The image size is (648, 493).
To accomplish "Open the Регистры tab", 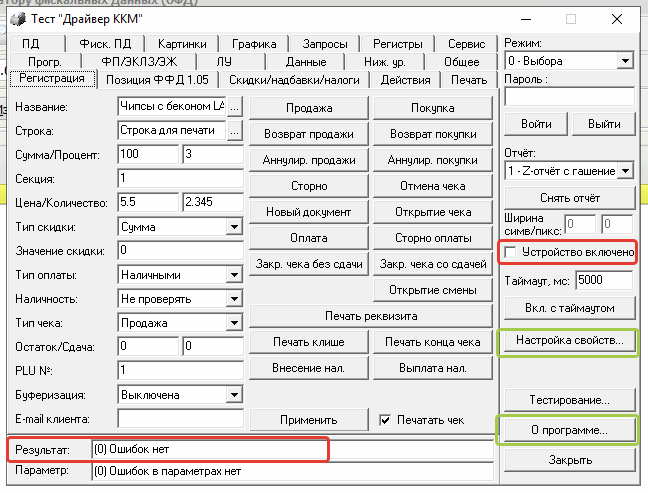I will [x=398, y=43].
